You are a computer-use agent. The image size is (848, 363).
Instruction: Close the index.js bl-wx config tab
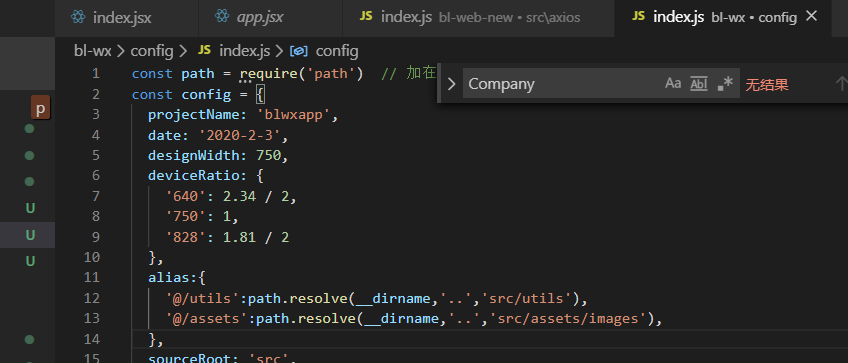(x=811, y=17)
